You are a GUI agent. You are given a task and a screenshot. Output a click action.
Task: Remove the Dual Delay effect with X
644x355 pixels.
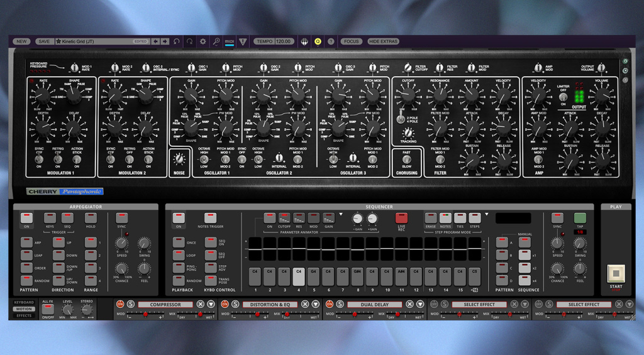pos(409,304)
